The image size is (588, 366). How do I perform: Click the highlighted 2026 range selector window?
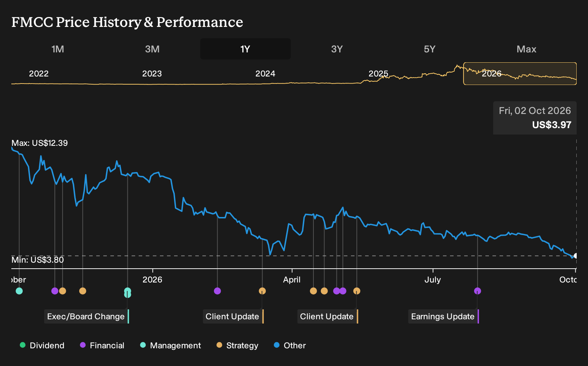click(520, 74)
